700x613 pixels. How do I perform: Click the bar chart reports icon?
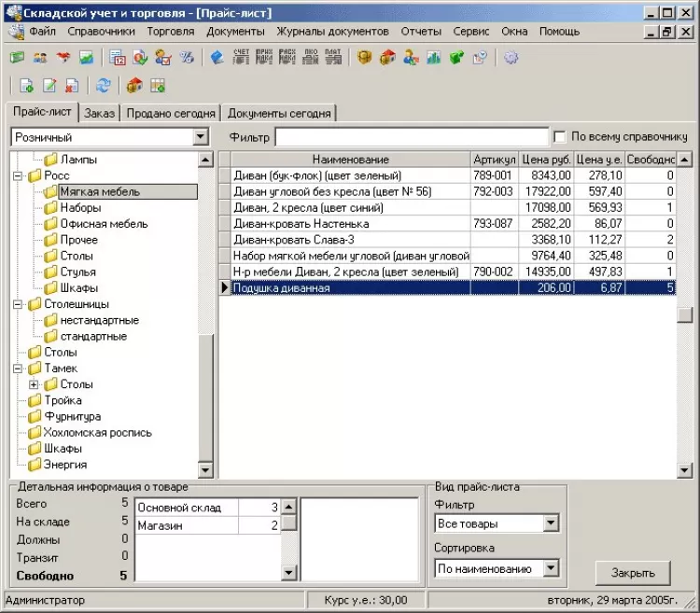pyautogui.click(x=433, y=58)
